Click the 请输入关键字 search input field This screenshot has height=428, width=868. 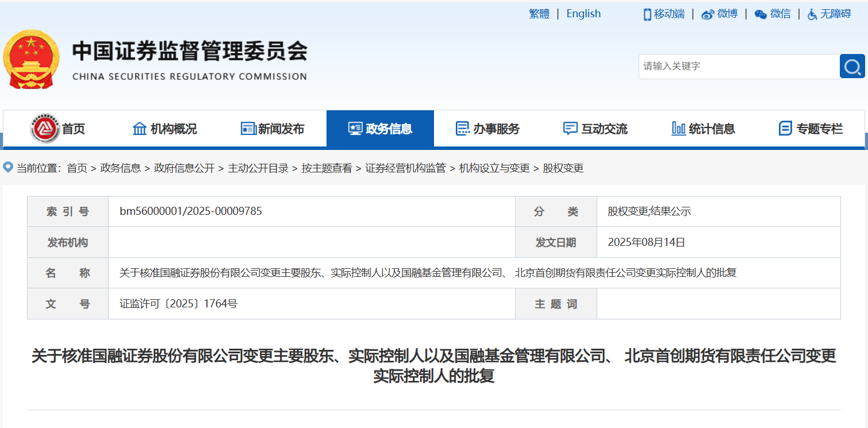pyautogui.click(x=739, y=66)
